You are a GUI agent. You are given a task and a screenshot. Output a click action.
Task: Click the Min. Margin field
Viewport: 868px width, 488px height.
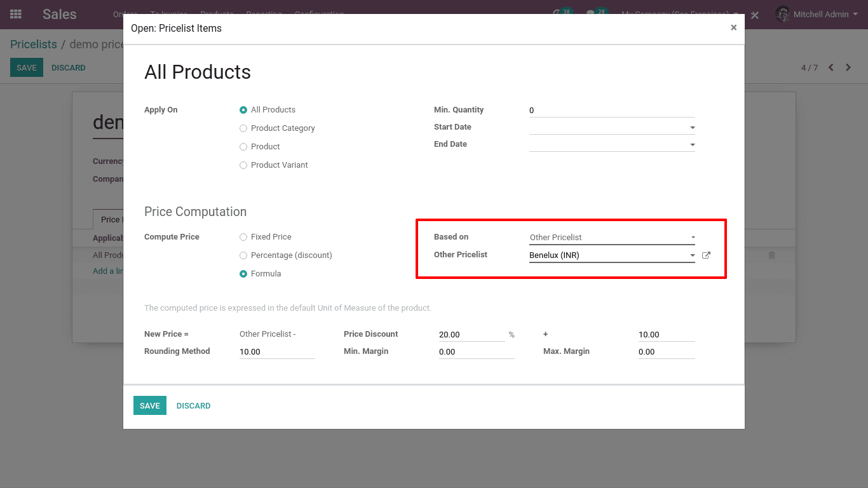coord(477,351)
